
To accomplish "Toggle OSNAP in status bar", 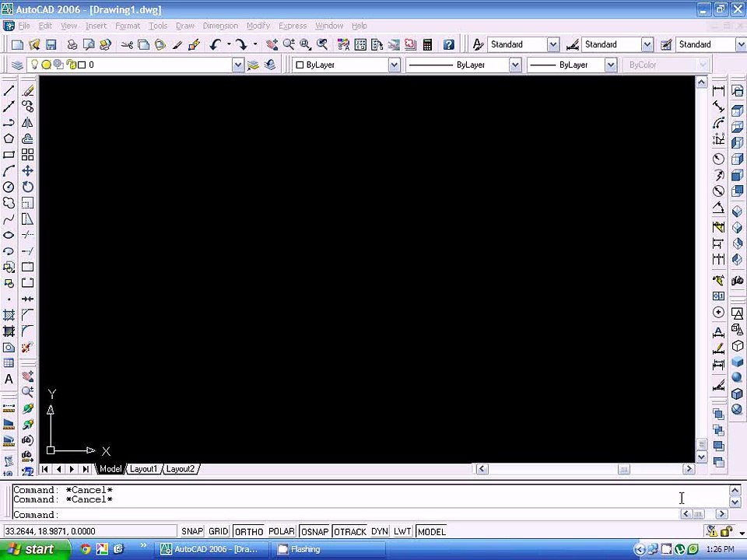I will click(314, 531).
